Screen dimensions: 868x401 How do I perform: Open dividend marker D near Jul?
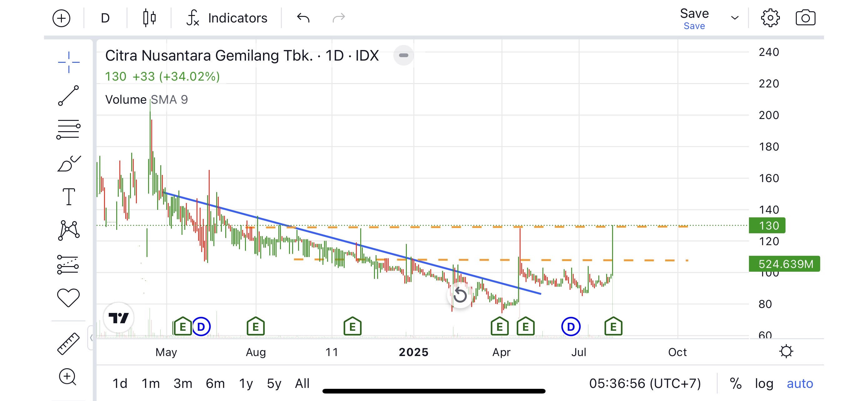click(x=571, y=327)
